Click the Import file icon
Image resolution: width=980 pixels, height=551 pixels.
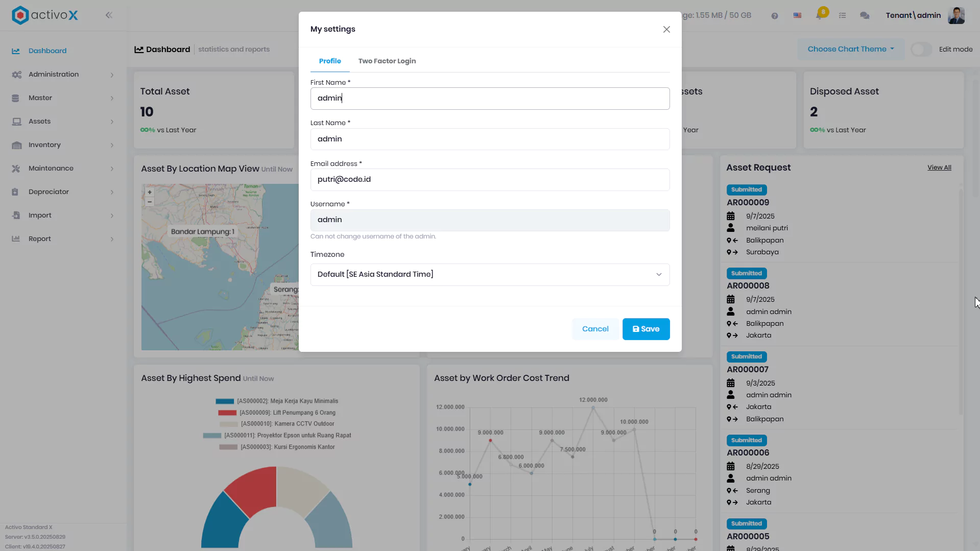[x=16, y=215]
